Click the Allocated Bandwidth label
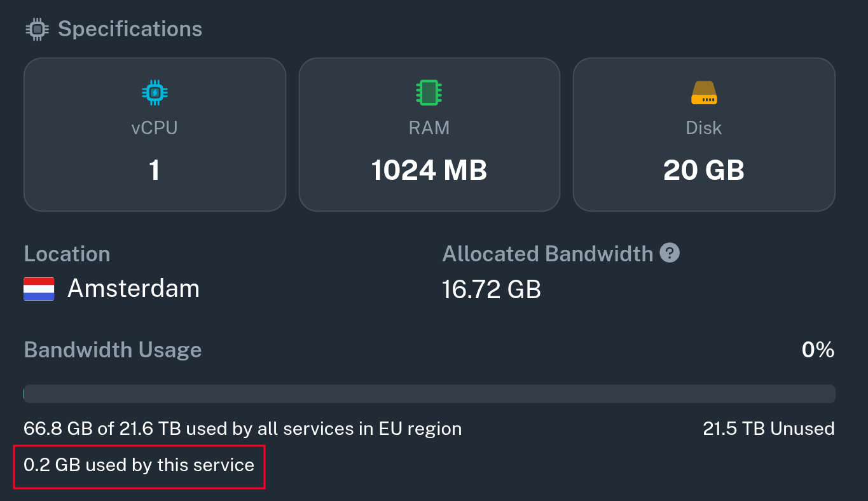 (x=548, y=254)
